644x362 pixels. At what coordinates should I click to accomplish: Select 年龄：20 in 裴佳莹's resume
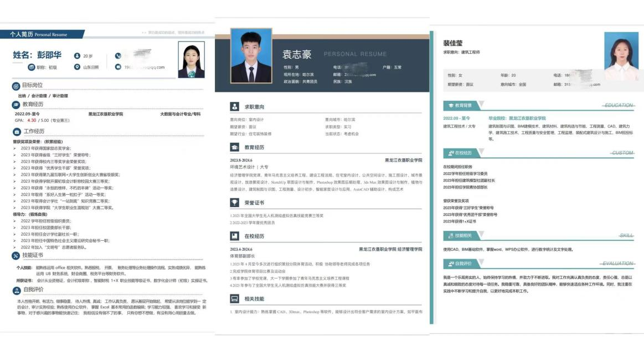pos(508,75)
